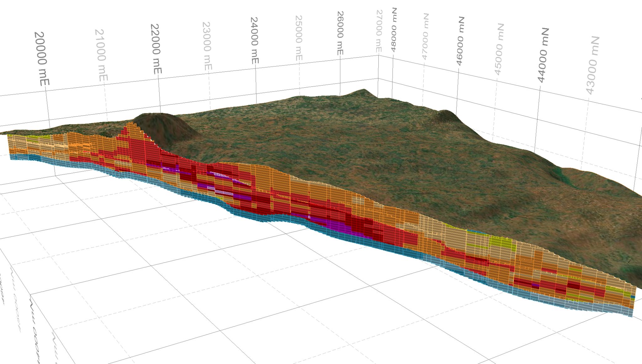Click the 44000 mN axis label
This screenshot has height=364, width=642.
[544, 55]
